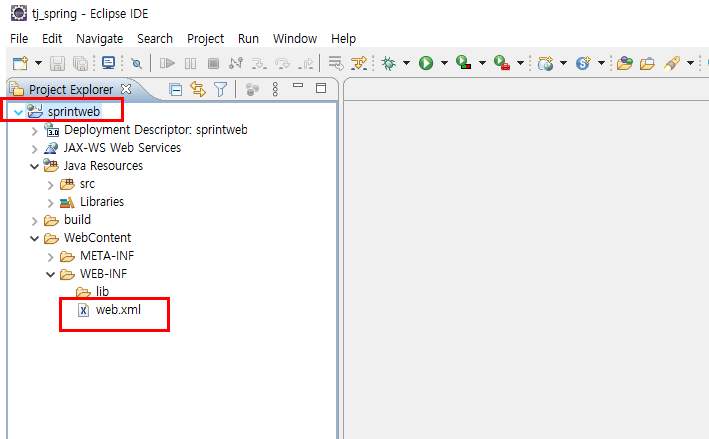Click the Step Into icon
709x439 pixels.
click(259, 63)
